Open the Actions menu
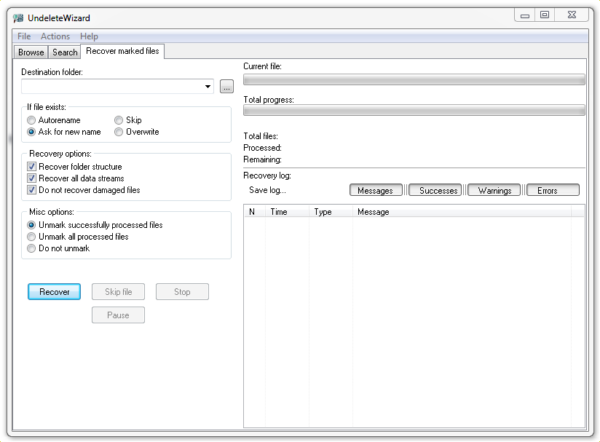Viewport: 600px width, 442px height. click(55, 36)
